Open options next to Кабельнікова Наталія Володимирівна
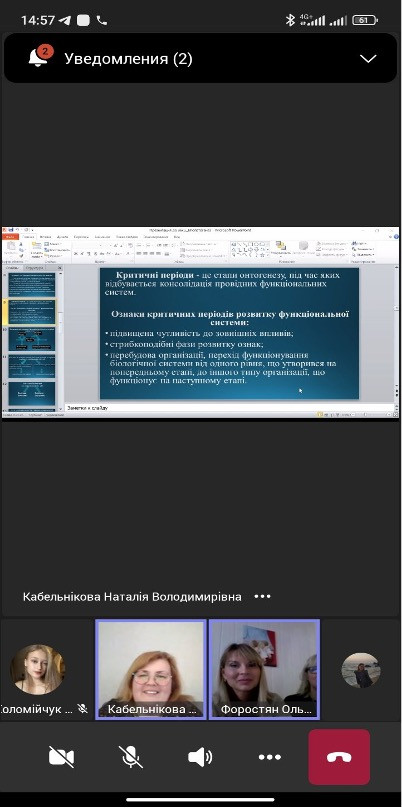Viewport: 402px width, 808px height. 262,596
